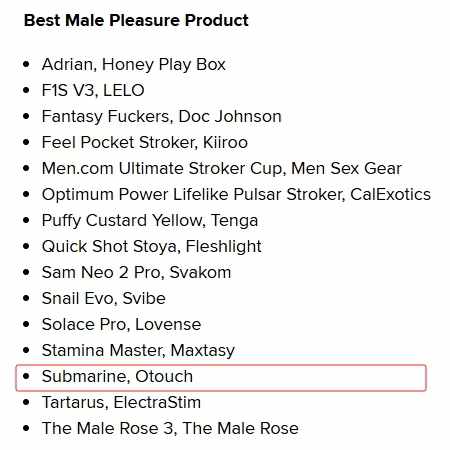
Task: Click the Quick Shot Stoya, Fleshlight item
Action: 151,247
